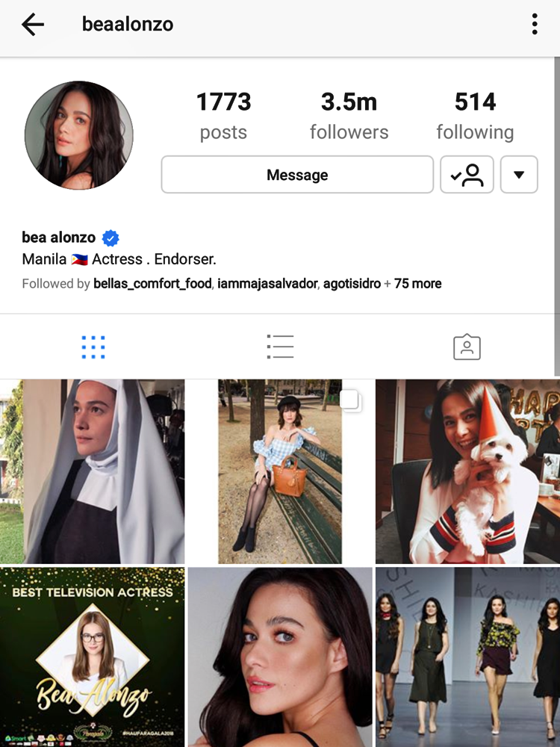
Task: Open the circular profile picture
Action: (79, 135)
